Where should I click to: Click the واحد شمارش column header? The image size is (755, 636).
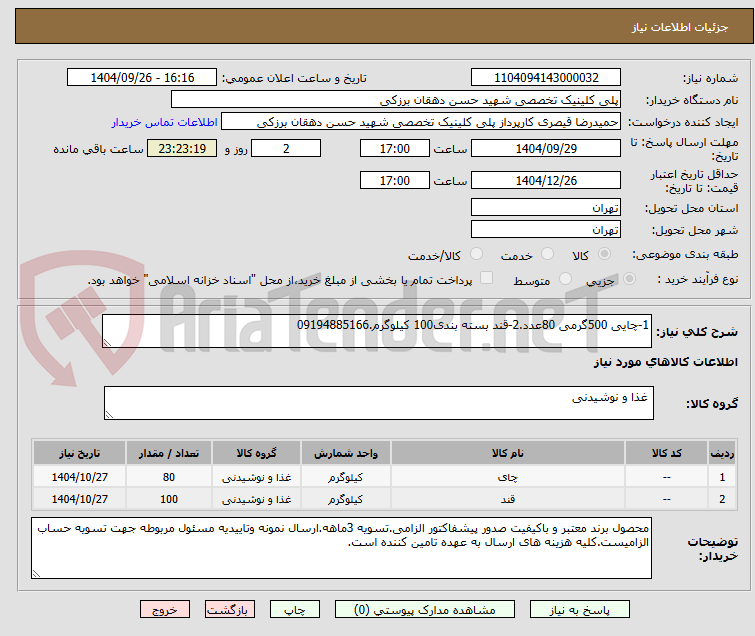[346, 453]
